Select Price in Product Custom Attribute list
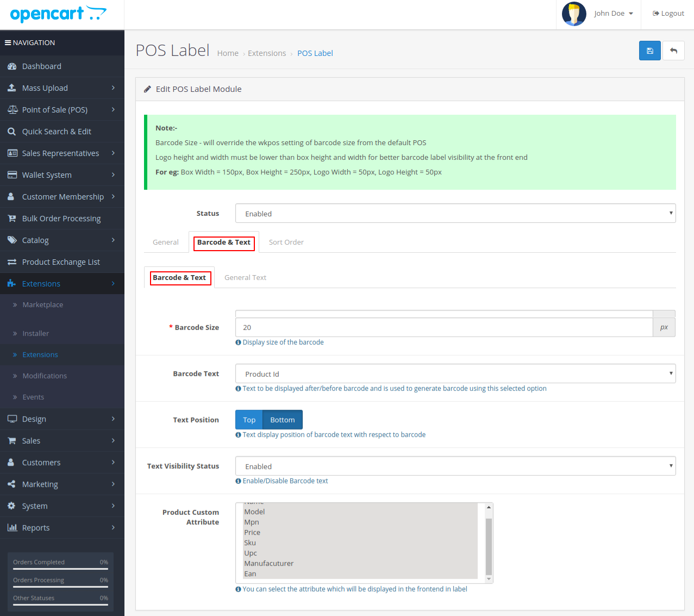Image resolution: width=694 pixels, height=616 pixels. (x=360, y=533)
